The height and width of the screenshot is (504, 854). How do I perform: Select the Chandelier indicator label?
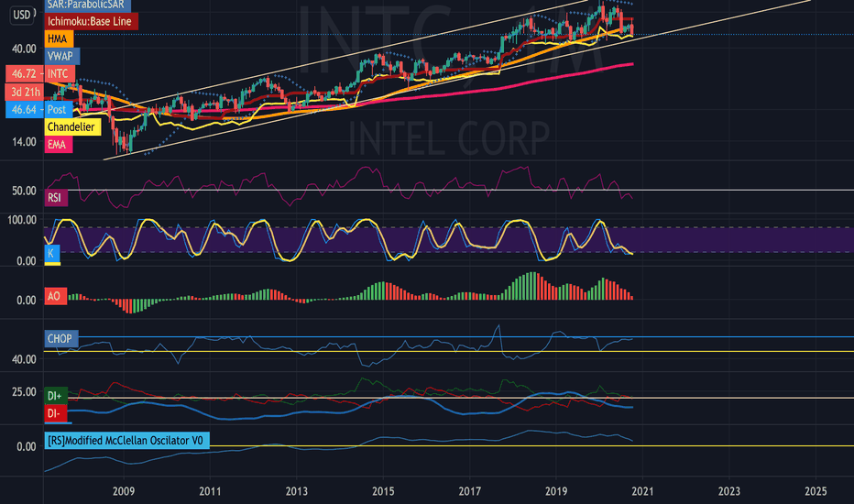pos(71,127)
